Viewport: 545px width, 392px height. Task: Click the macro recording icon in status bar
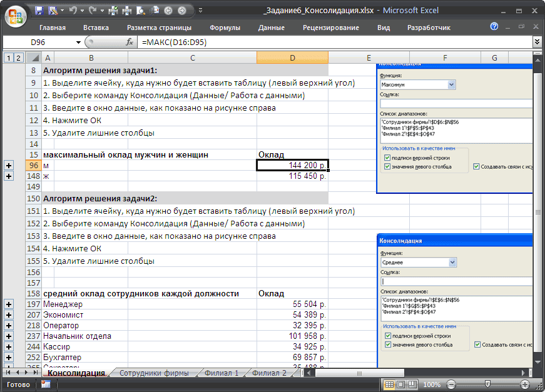(x=46, y=384)
